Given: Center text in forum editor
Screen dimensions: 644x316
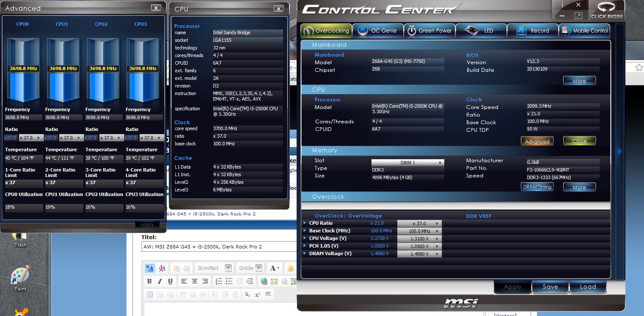Looking at the screenshot, I should [195, 281].
